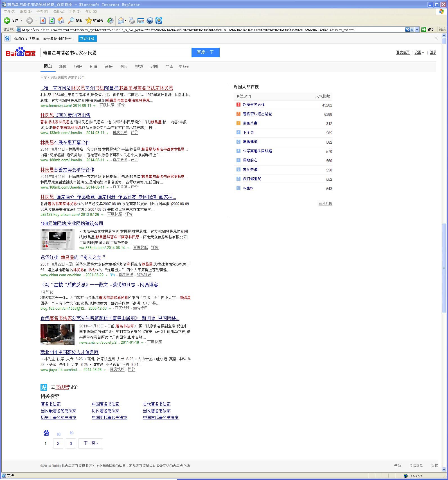This screenshot has height=480, width=448.
Task: Click the 百度首页 homepage link
Action: (x=403, y=52)
